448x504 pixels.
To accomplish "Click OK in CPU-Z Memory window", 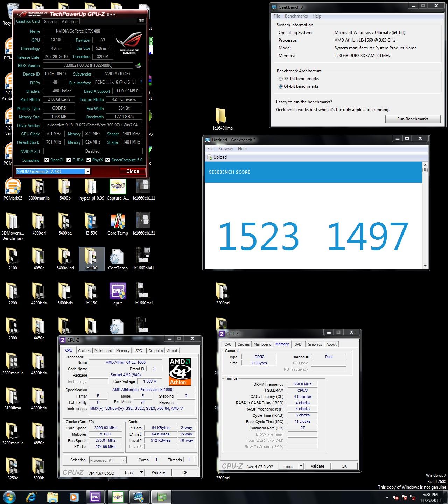I will coord(344,466).
